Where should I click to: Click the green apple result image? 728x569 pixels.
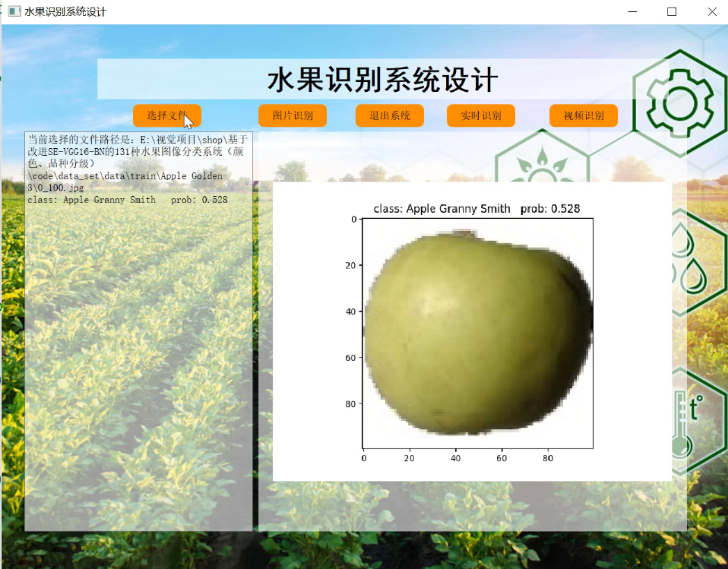[477, 332]
